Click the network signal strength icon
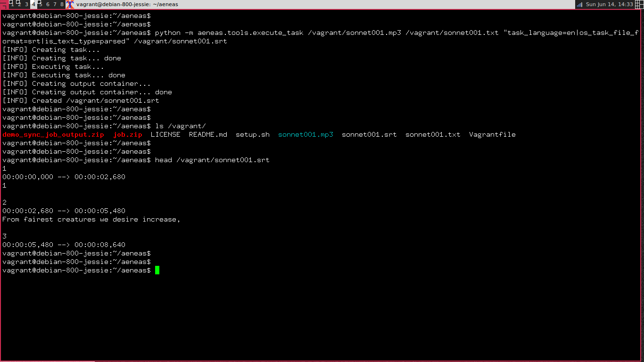This screenshot has width=644, height=362. coord(579,4)
